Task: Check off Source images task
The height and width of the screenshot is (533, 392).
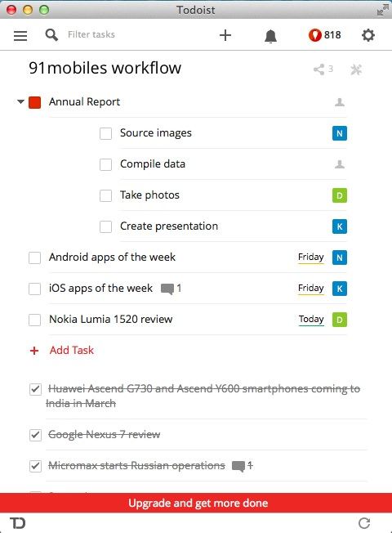Action: tap(105, 133)
